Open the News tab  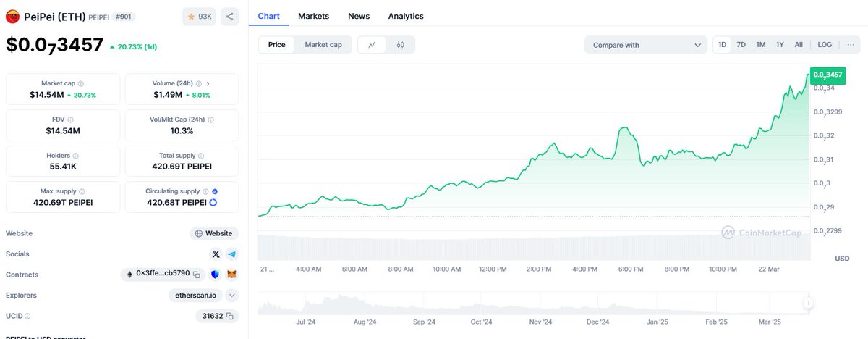[359, 16]
